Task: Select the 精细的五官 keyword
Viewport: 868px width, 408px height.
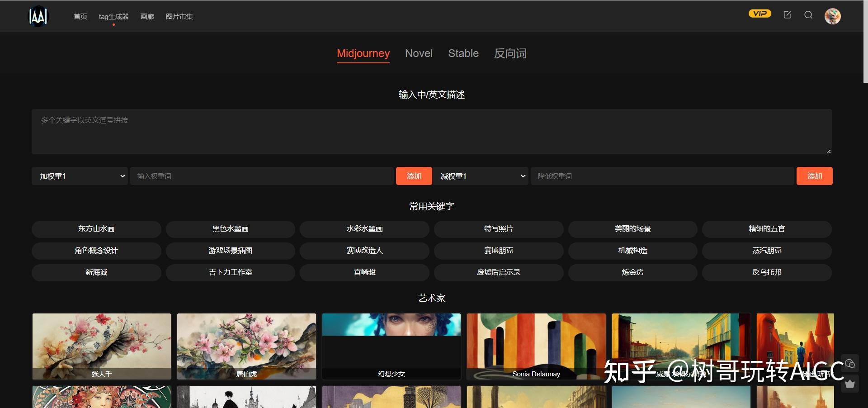Action: [767, 229]
